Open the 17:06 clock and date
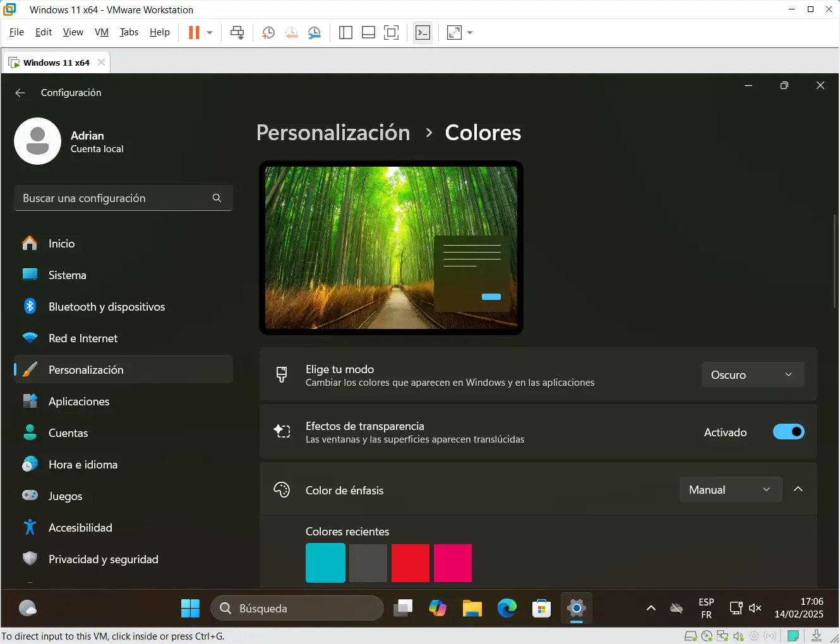This screenshot has width=840, height=644. [x=799, y=609]
